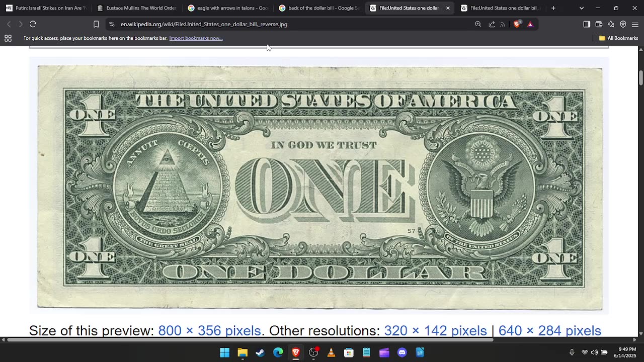Open VLC media player from taskbar
Image resolution: width=644 pixels, height=362 pixels.
[x=331, y=352]
